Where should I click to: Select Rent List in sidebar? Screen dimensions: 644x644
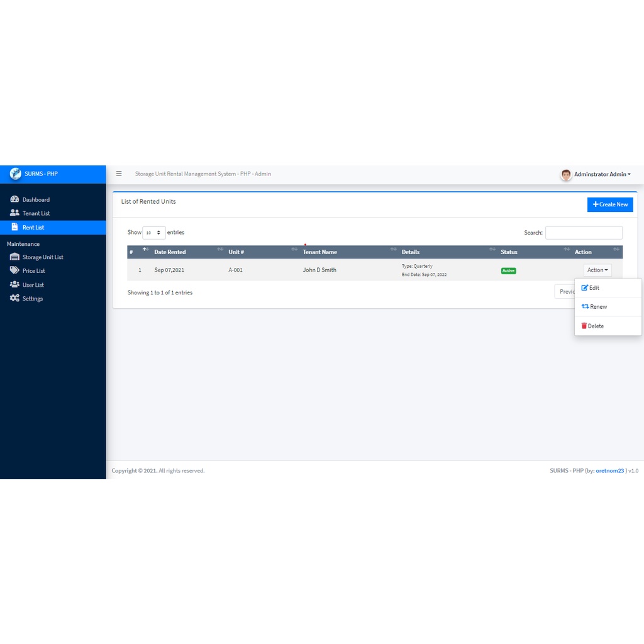tap(33, 228)
